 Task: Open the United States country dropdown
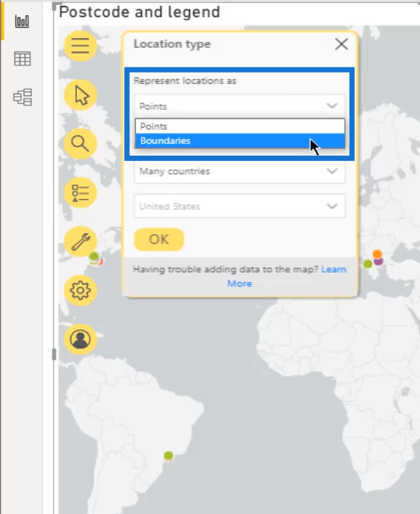239,206
